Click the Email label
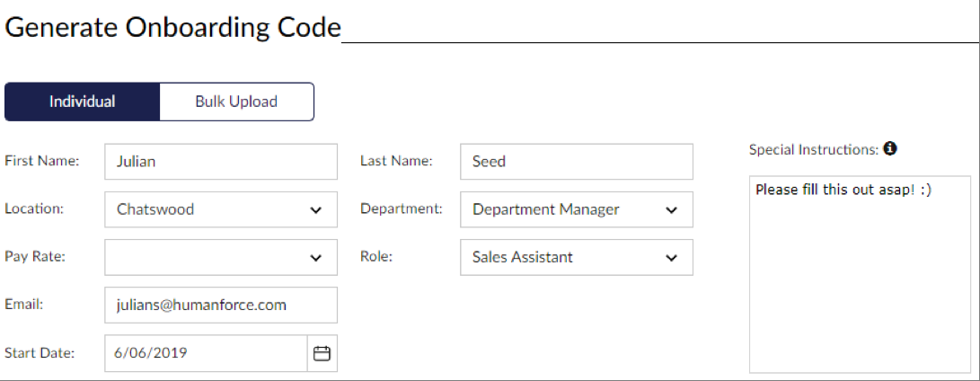The image size is (980, 381). [x=23, y=305]
